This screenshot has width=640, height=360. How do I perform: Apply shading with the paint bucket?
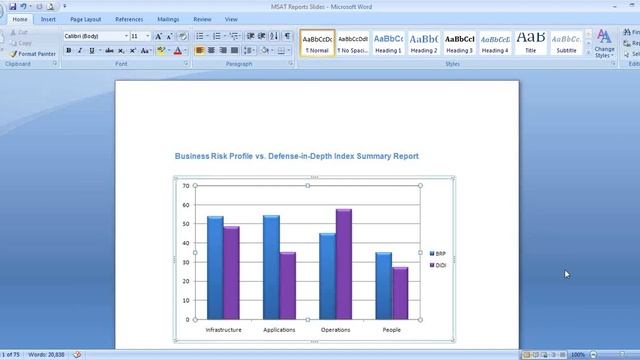pyautogui.click(x=264, y=51)
